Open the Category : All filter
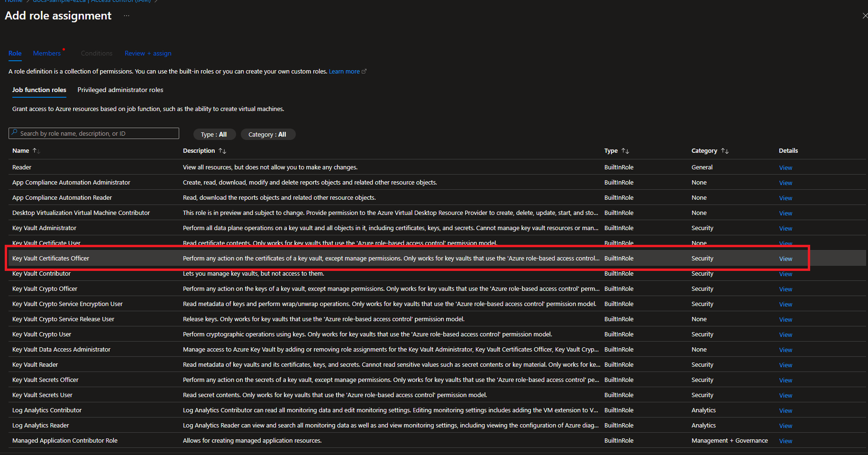868x455 pixels. [x=267, y=135]
